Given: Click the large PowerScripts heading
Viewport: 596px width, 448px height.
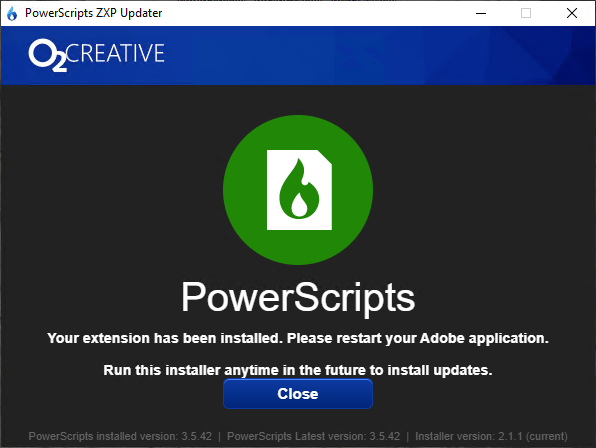Looking at the screenshot, I should (x=298, y=298).
